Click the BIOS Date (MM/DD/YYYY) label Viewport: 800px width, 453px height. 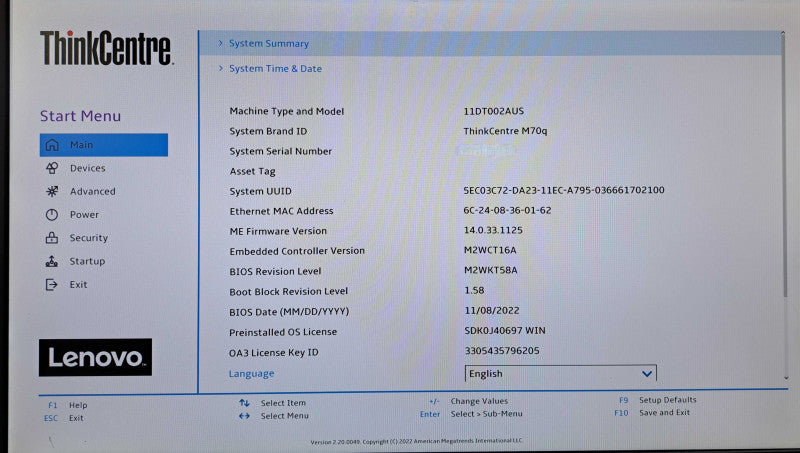[x=289, y=312]
